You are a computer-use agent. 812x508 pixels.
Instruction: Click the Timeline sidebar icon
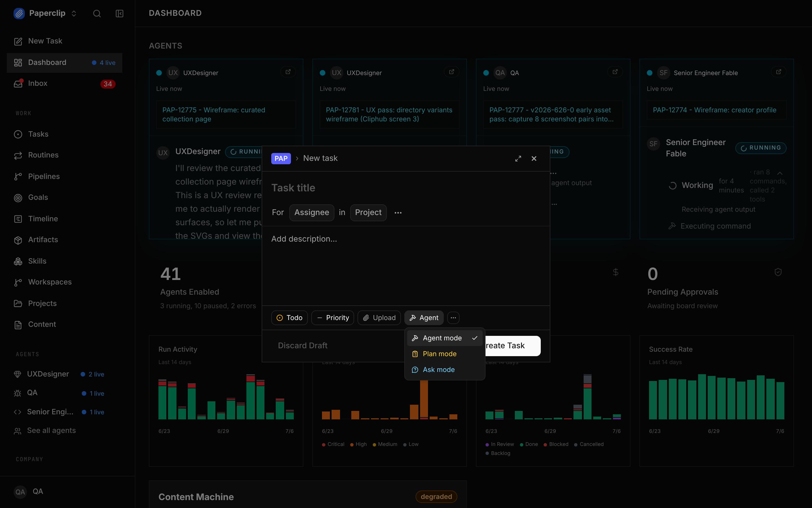pos(18,219)
